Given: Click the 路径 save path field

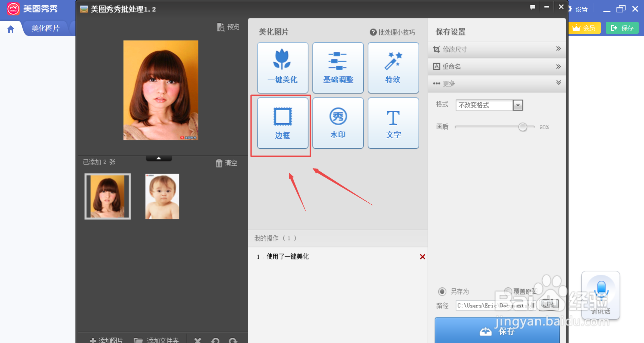Looking at the screenshot, I should (x=496, y=305).
